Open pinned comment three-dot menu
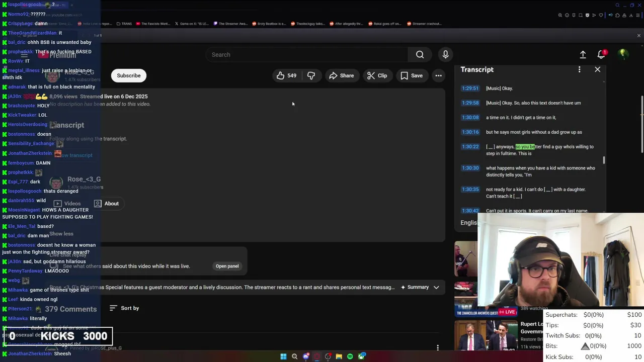 click(438, 347)
